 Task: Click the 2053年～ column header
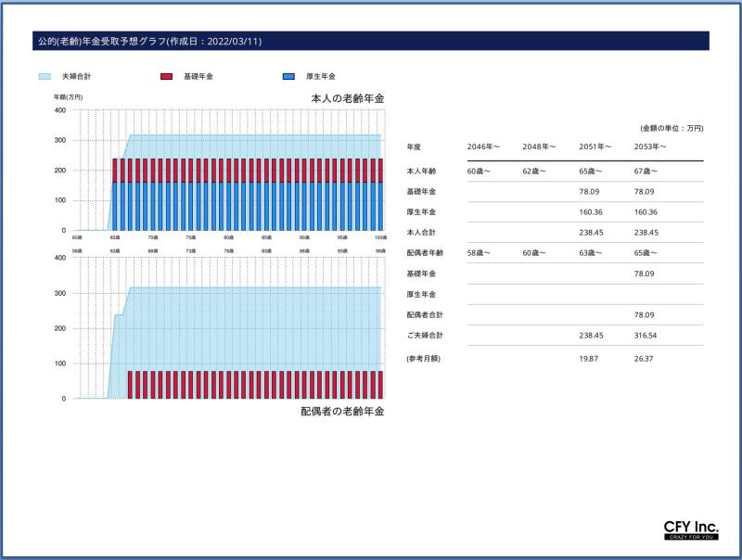(650, 146)
